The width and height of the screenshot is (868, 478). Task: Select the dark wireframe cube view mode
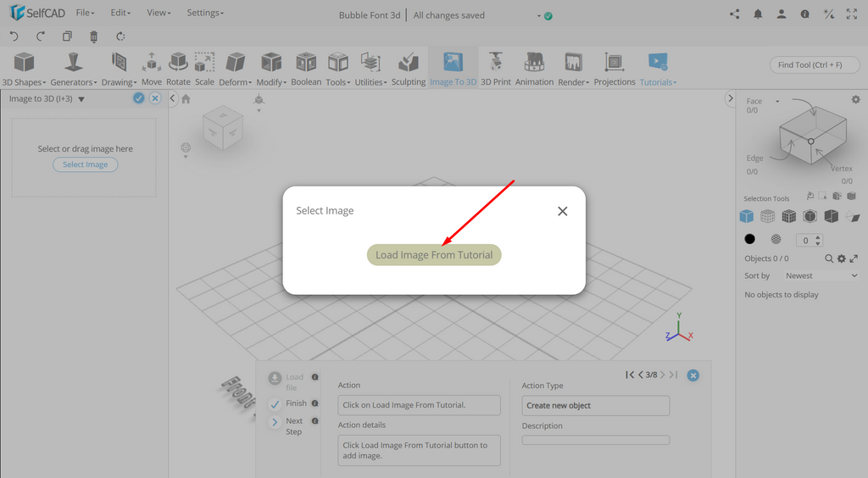pyautogui.click(x=789, y=216)
